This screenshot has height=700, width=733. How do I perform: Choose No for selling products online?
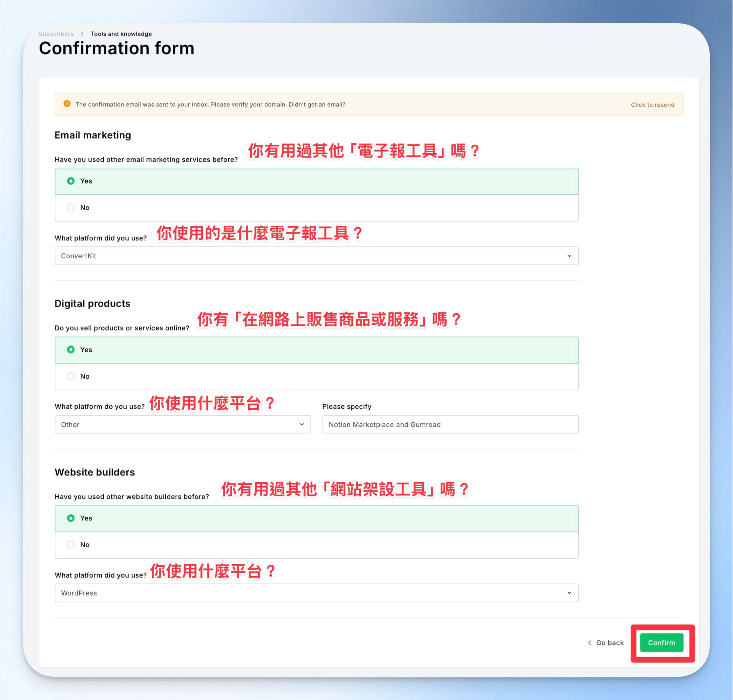point(316,376)
